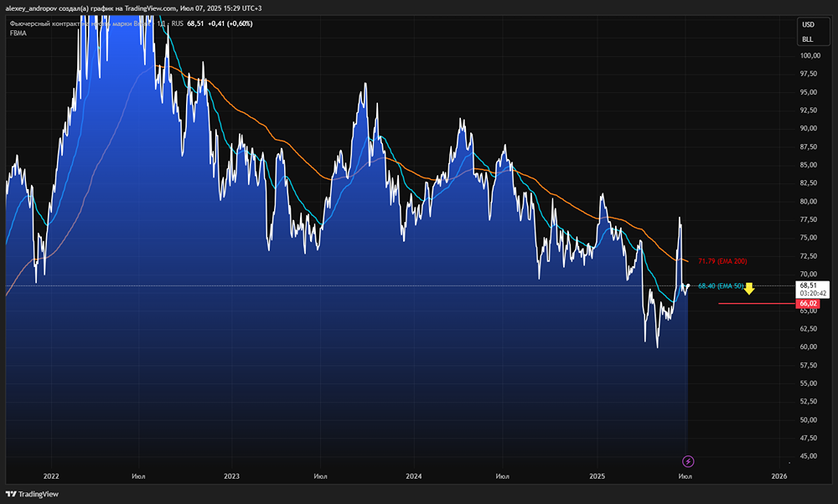This screenshot has height=504, width=838.
Task: Click the 55,00 price axis label
Action: tap(809, 383)
